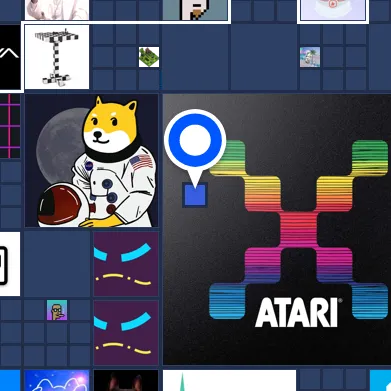This screenshot has width=391, height=391.
Task: Open the pixel-art character tile at top
Action: pyautogui.click(x=195, y=10)
